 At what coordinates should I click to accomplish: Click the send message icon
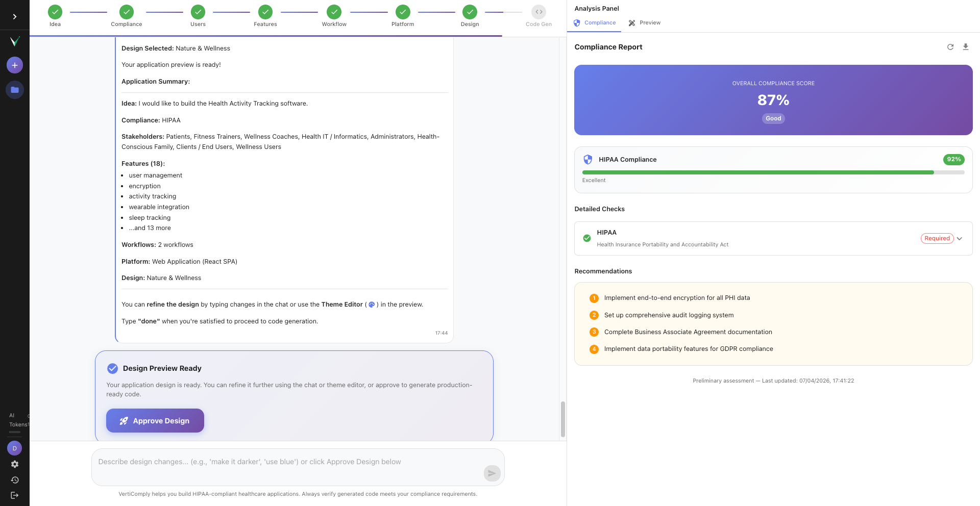coord(492,473)
